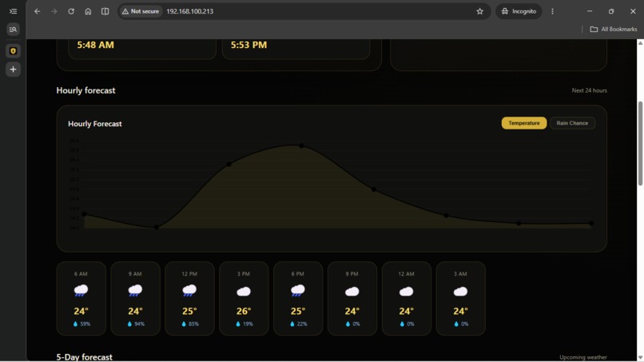Click the Upcoming weather label
This screenshot has width=644, height=362.
pyautogui.click(x=582, y=357)
